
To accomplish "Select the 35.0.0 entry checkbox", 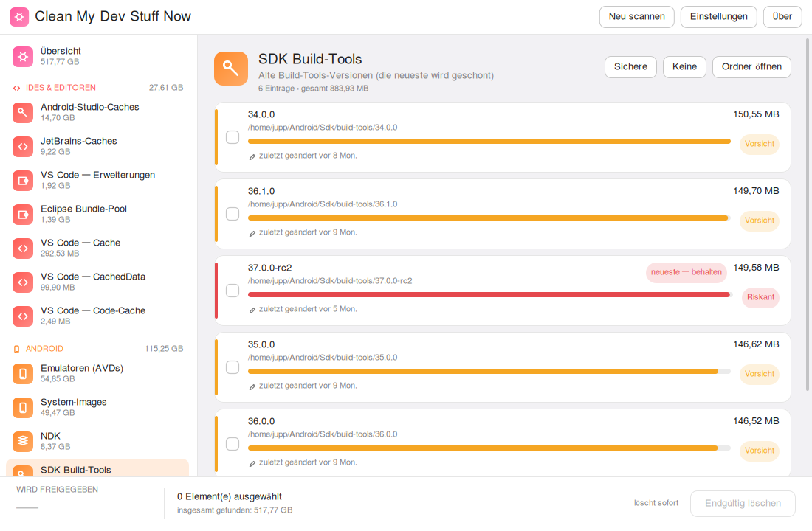I will click(x=233, y=367).
